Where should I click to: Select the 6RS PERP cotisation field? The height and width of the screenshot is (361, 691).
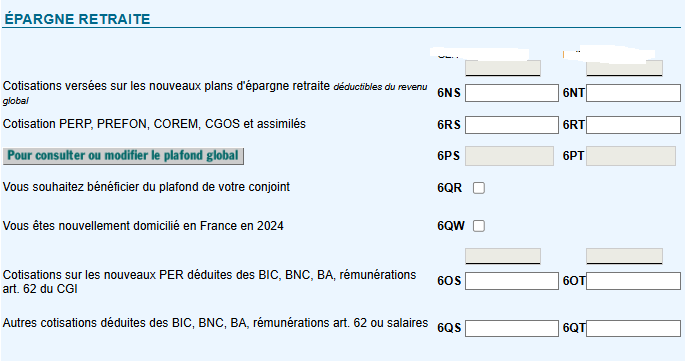(512, 125)
